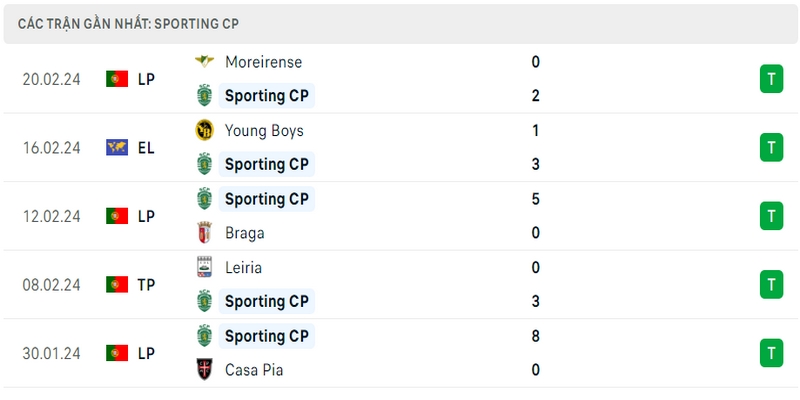Viewport: 800px width, 400px height.
Task: Click the Leiria club crest icon
Action: (x=204, y=267)
